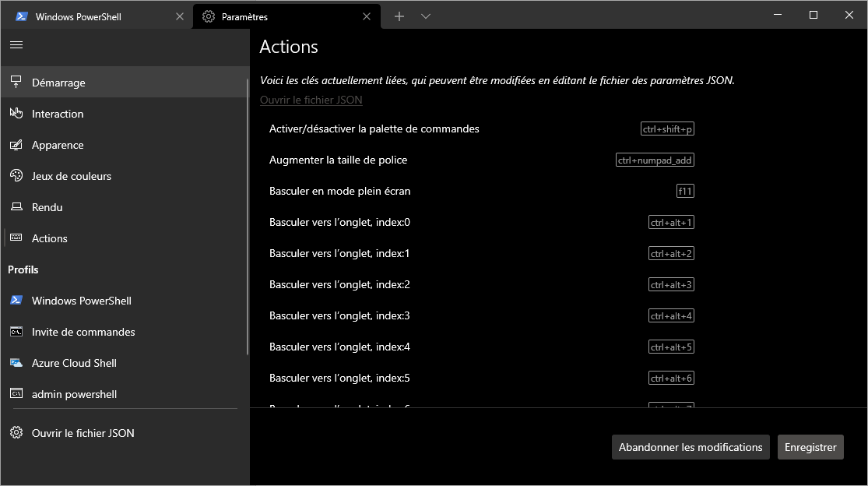Switch to the Windows PowerShell tab
The height and width of the screenshot is (486, 868).
86,16
